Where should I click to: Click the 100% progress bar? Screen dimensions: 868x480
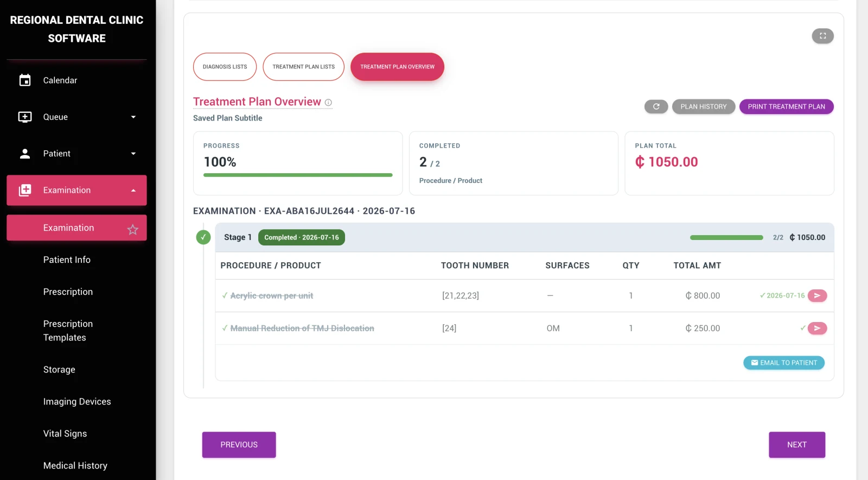(298, 175)
